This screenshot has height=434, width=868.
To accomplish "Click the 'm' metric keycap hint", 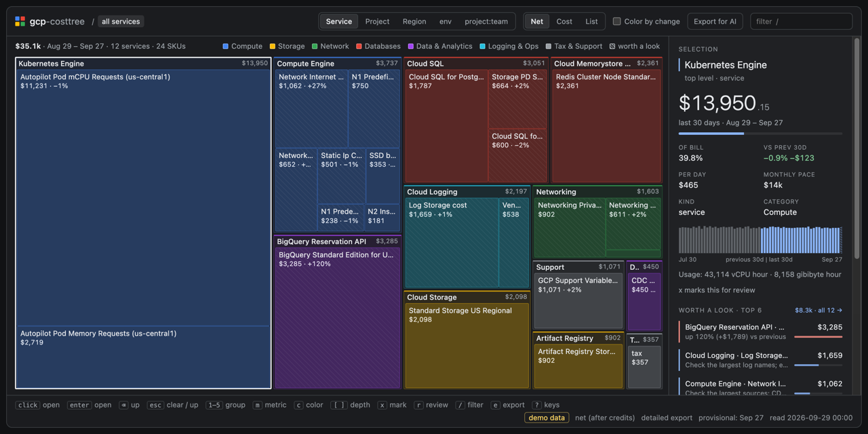I will click(x=258, y=405).
